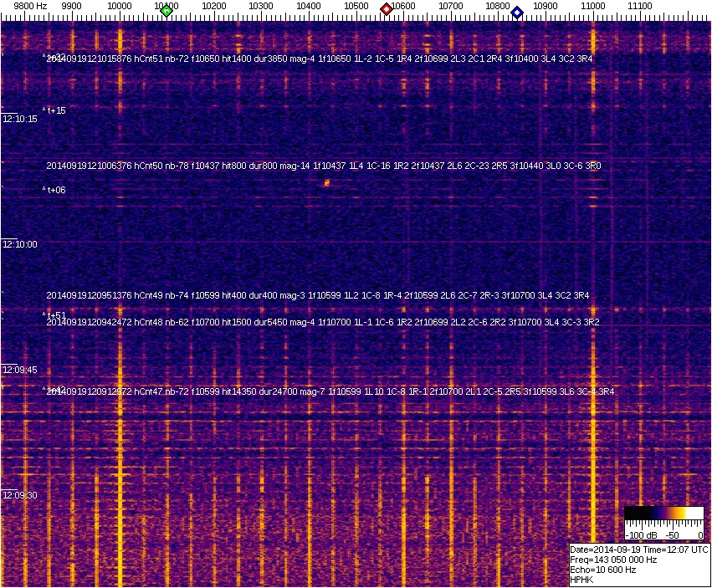Screen dimensions: 712x588
Task: Select the 12:09:30 time label
Action: click(20, 495)
